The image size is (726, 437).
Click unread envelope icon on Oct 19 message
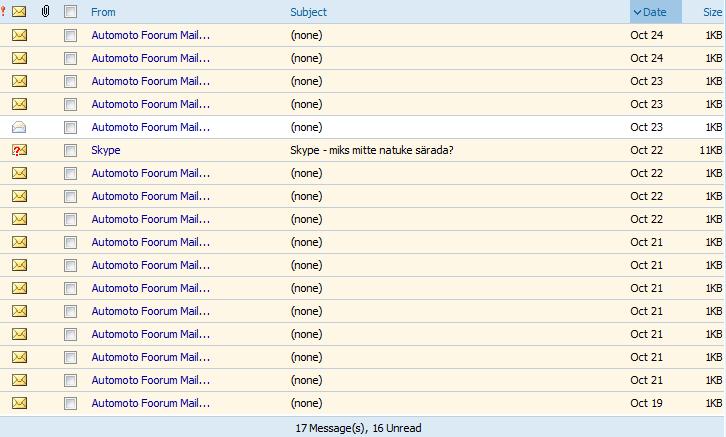point(19,403)
